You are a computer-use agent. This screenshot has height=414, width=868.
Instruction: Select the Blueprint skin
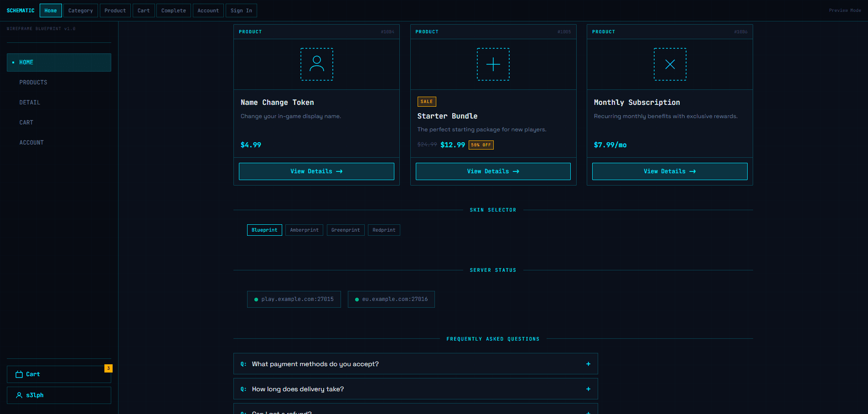tap(264, 230)
